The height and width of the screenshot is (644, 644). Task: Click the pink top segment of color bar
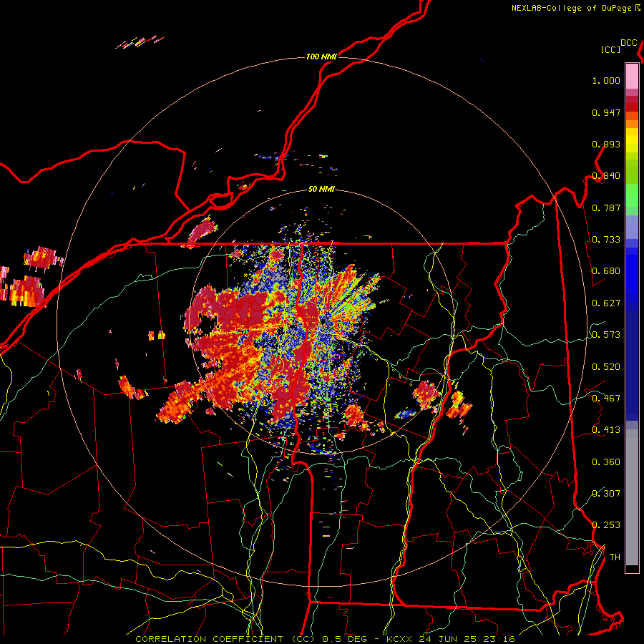(632, 76)
